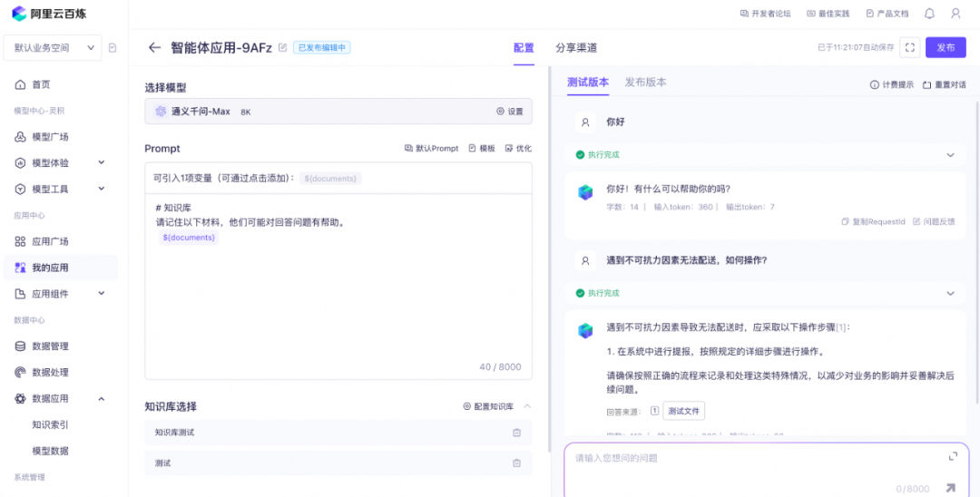This screenshot has width=980, height=497.
Task: Click 配置知识库 button
Action: (x=488, y=406)
